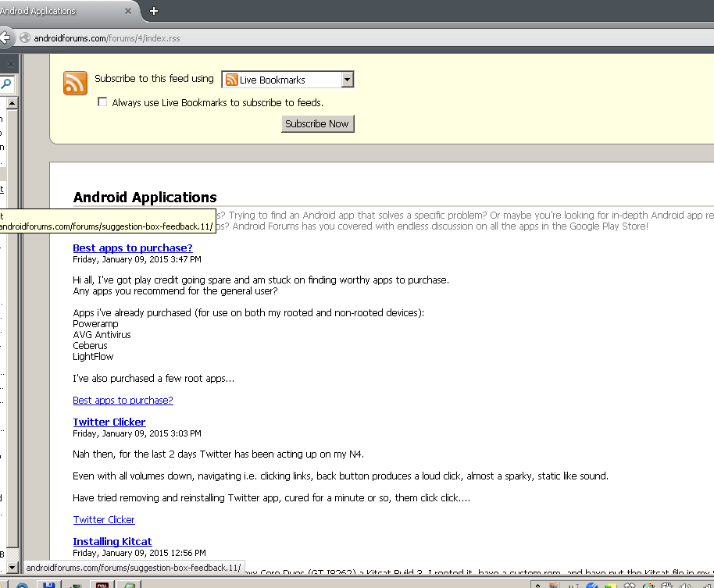This screenshot has height=588, width=714.
Task: Click the large orange RSS feed icon
Action: click(x=76, y=83)
